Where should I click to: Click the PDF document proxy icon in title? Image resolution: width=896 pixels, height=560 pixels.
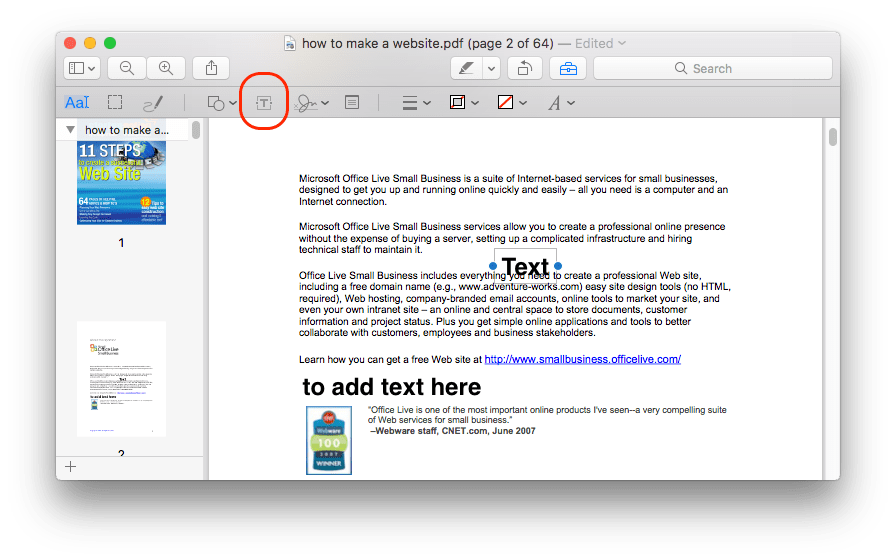290,43
